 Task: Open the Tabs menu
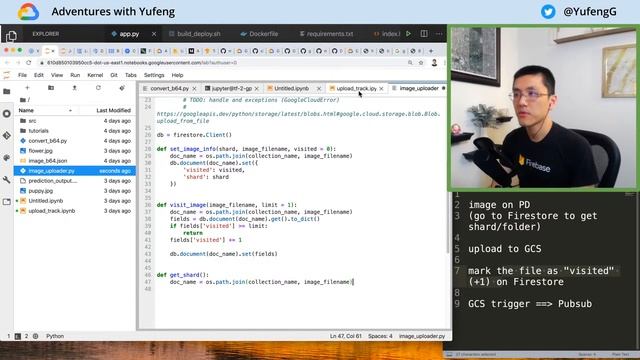pyautogui.click(x=131, y=75)
